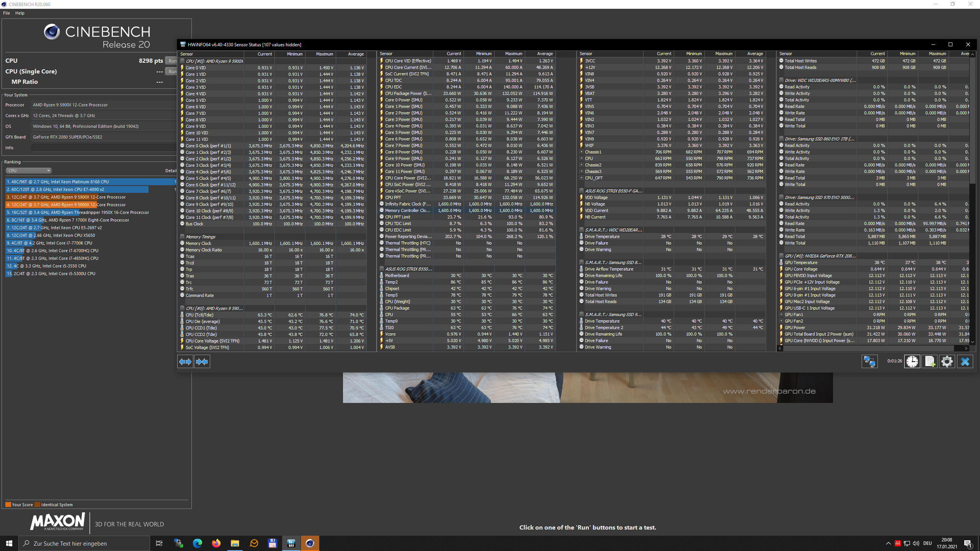Viewport: 980px width, 551px height.
Task: Open the CPU ranking dropdown
Action: 29,171
